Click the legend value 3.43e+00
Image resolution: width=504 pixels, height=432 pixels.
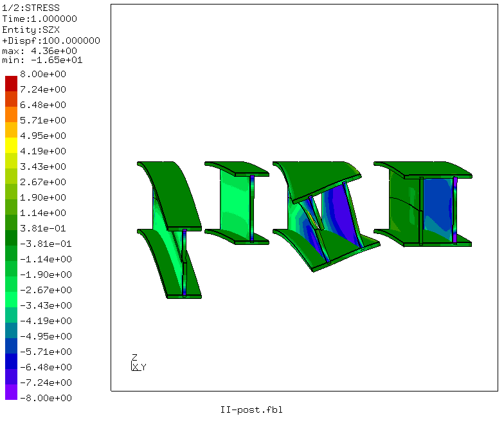pyautogui.click(x=43, y=166)
